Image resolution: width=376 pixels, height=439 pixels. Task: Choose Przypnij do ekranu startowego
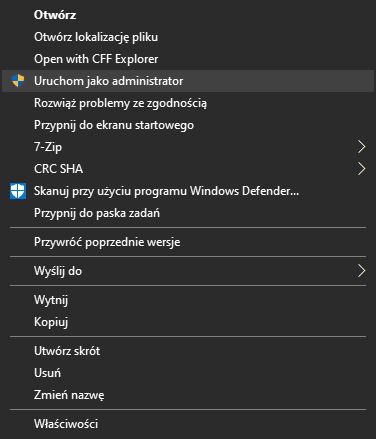click(188, 125)
